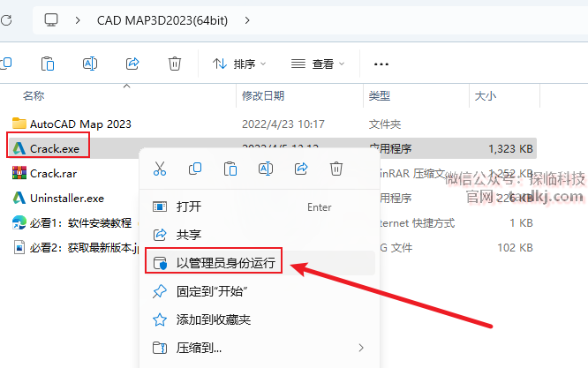Choose 以管理员身份运行 in the context menu
588x368 pixels.
(x=260, y=263)
